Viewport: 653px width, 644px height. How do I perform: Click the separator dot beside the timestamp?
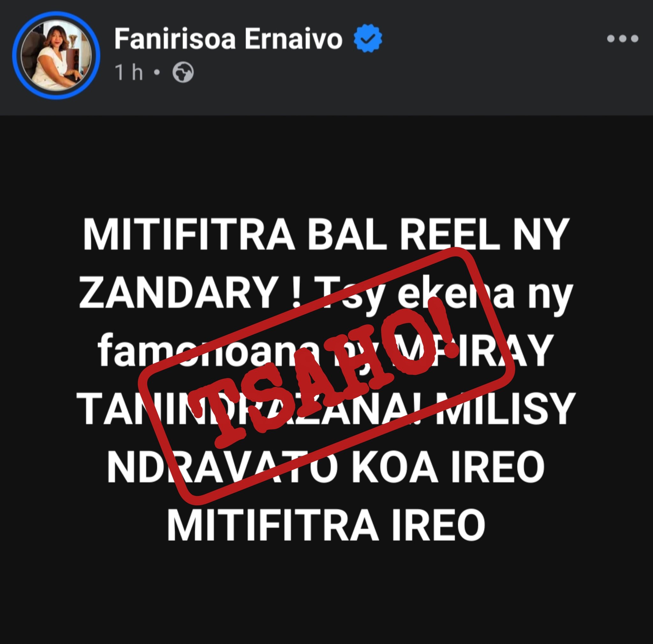click(157, 72)
